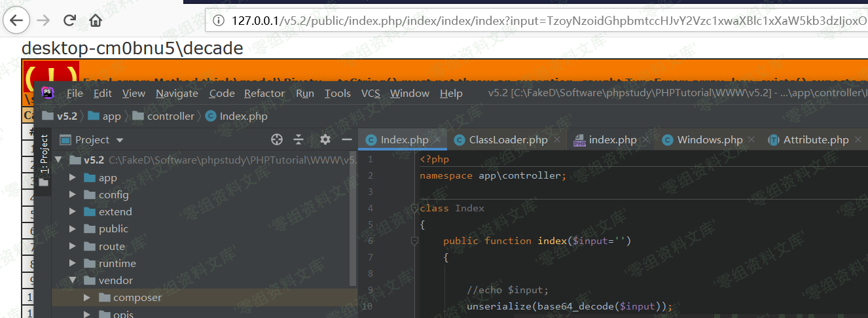The width and height of the screenshot is (868, 318).
Task: Reload the page in the browser
Action: coord(69,20)
